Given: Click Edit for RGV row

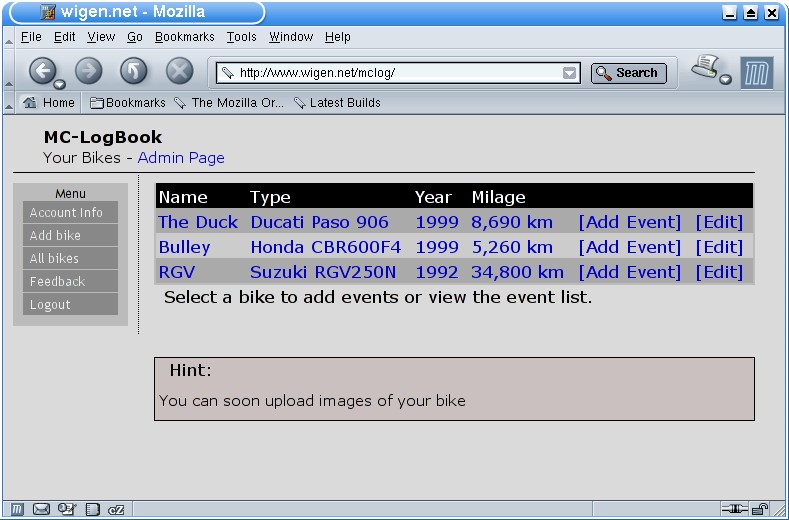Looking at the screenshot, I should [x=719, y=272].
